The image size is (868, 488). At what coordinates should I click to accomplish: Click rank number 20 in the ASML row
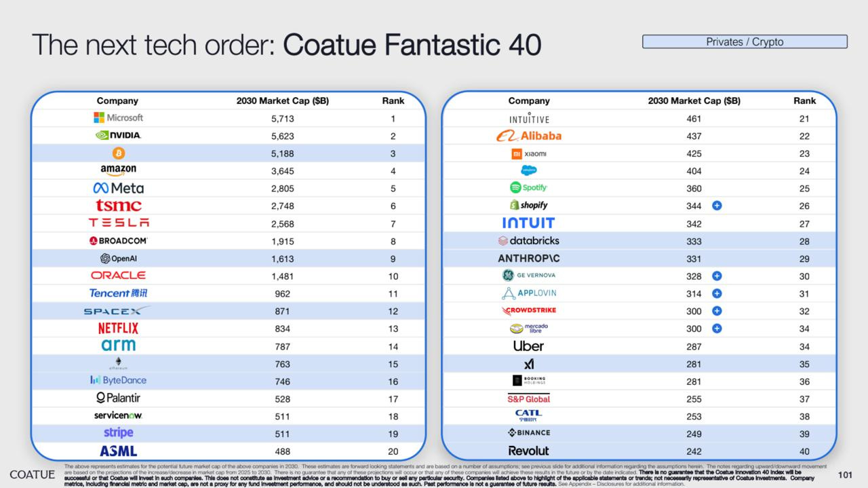(393, 451)
